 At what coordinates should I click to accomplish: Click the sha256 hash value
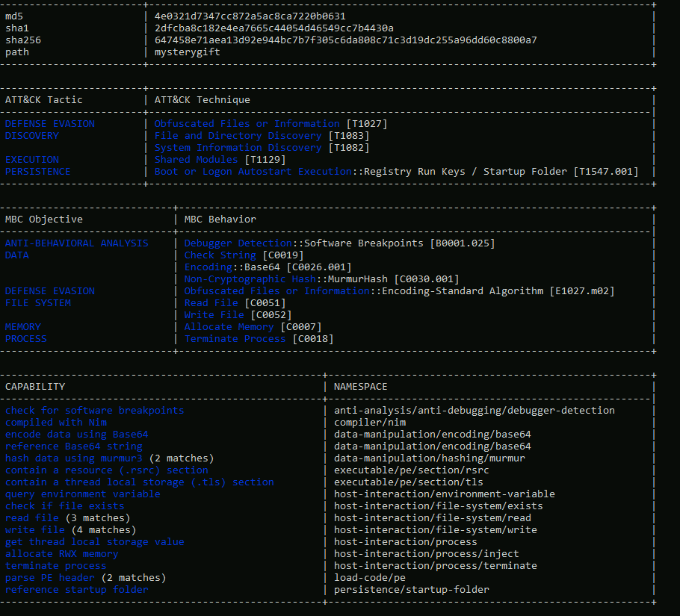tap(345, 40)
